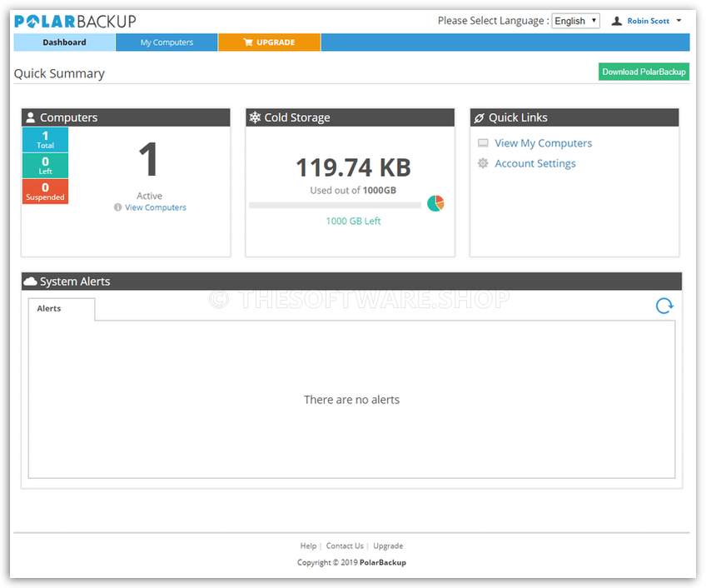Image resolution: width=706 pixels, height=588 pixels.
Task: Click the System Alerts cloud icon
Action: 31,281
